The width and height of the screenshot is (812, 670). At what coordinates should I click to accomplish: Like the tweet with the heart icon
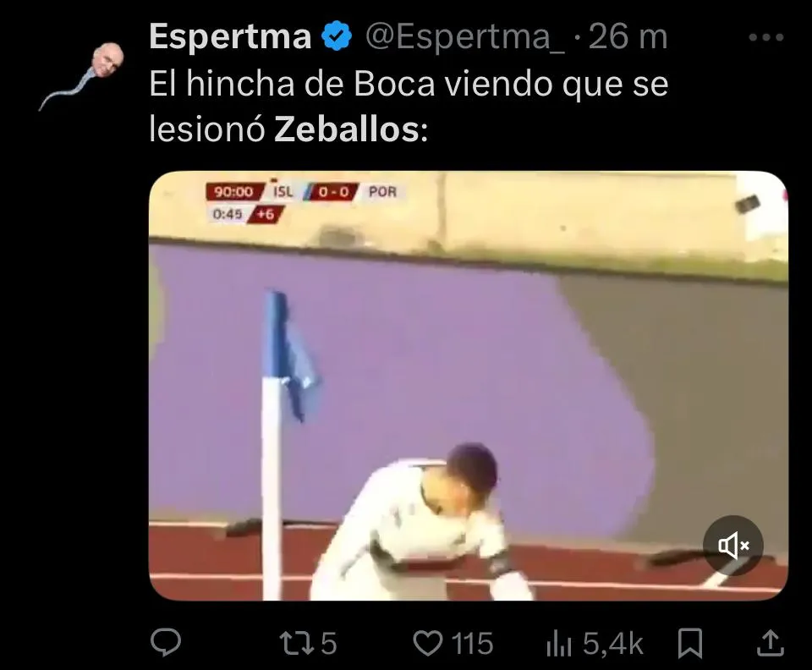pyautogui.click(x=428, y=643)
